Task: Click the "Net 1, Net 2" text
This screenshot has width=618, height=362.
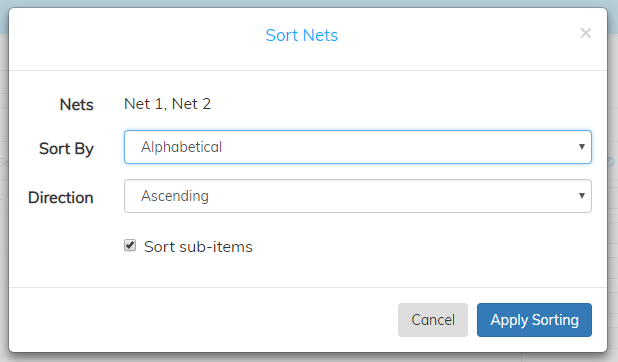Action: 168,104
